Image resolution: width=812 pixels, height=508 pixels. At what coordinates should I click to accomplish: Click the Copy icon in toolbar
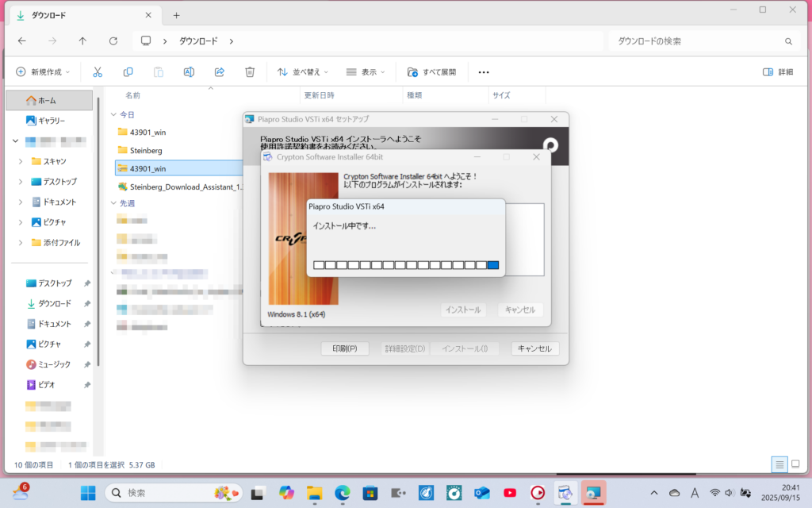pyautogui.click(x=128, y=71)
